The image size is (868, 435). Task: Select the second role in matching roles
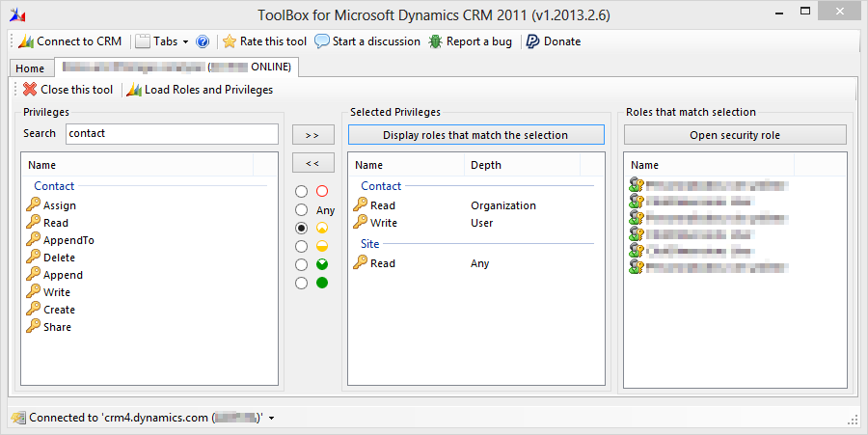692,202
